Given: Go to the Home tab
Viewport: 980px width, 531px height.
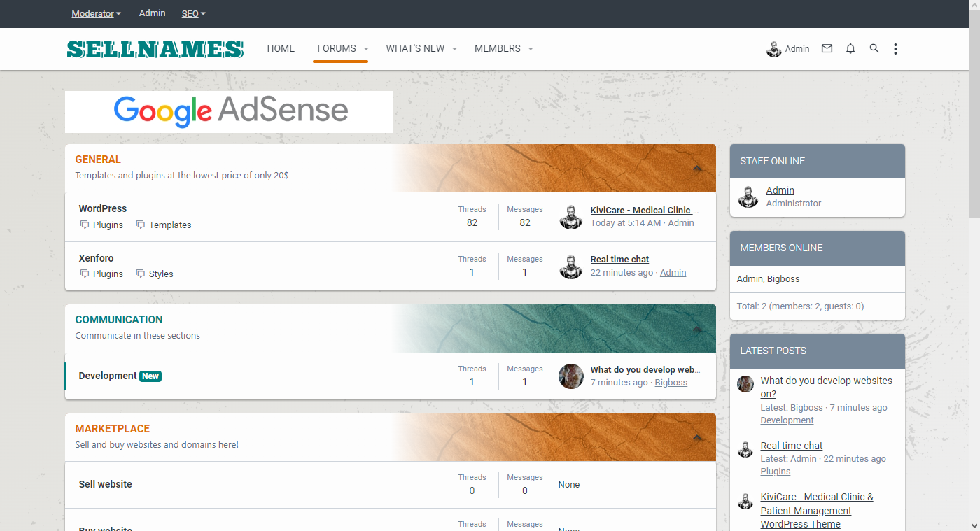Looking at the screenshot, I should [x=281, y=48].
